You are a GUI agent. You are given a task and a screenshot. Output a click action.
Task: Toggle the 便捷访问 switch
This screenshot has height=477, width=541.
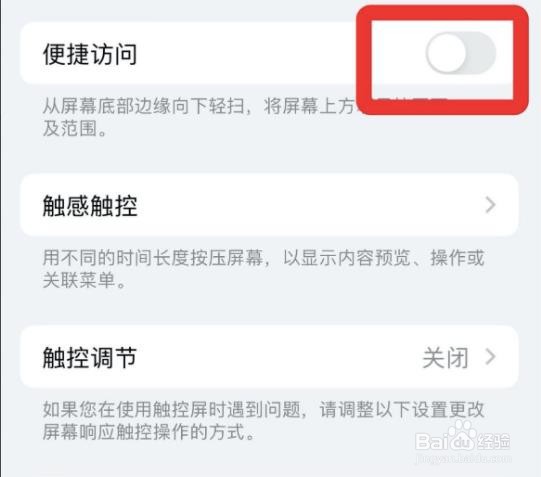(461, 53)
